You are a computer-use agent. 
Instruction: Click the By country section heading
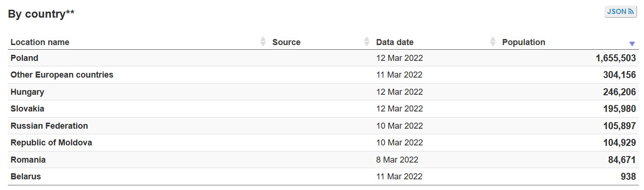(41, 14)
